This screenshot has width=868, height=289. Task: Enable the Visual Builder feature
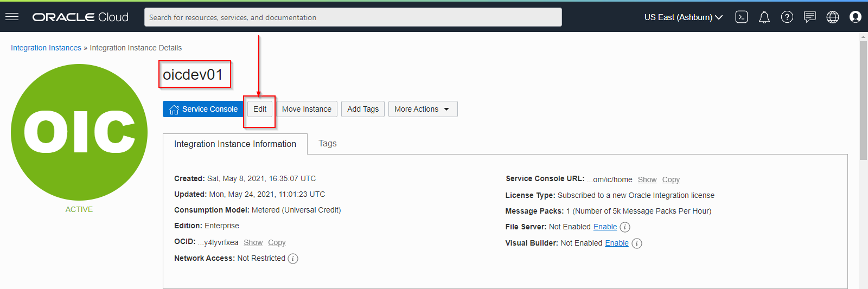pyautogui.click(x=617, y=243)
